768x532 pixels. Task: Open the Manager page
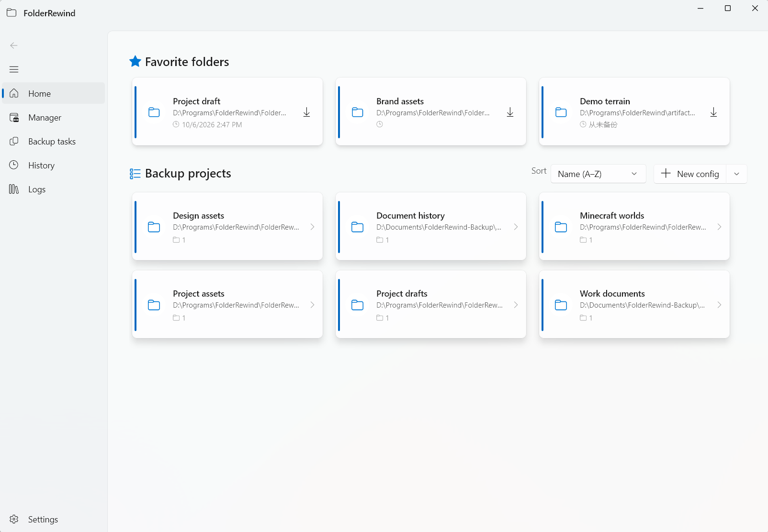[54, 117]
